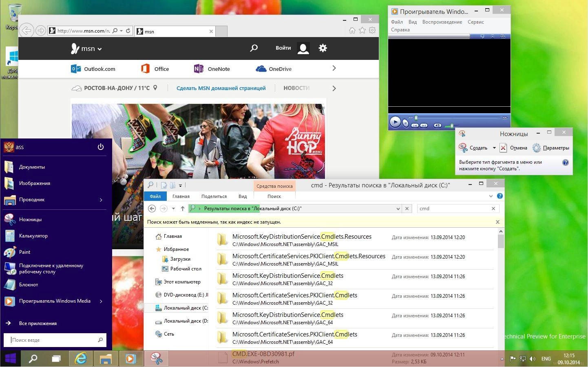Launch Paint from the Start menu

(56, 252)
